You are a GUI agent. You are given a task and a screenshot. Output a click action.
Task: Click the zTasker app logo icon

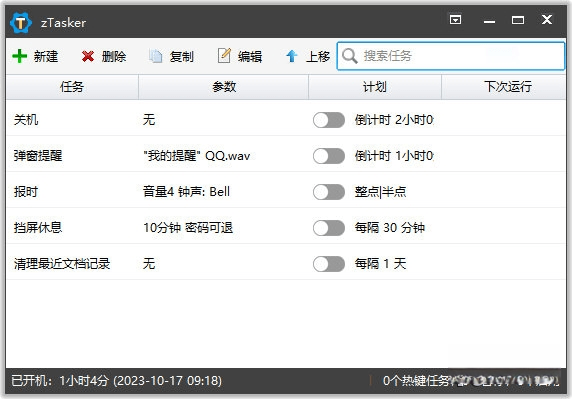click(20, 23)
